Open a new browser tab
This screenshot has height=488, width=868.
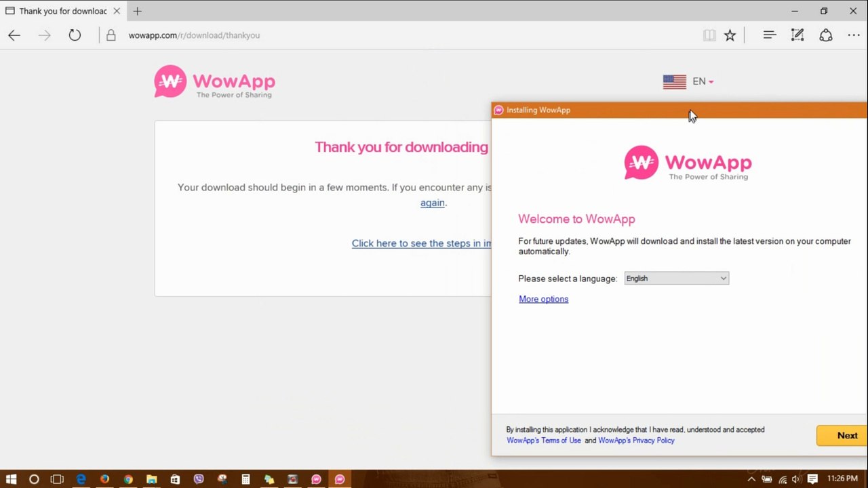pos(138,11)
